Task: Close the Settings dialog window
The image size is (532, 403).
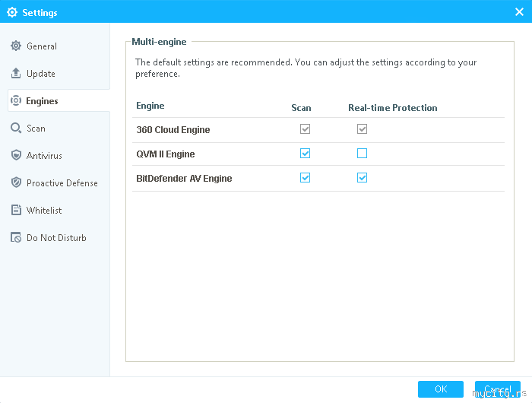Action: tap(519, 12)
